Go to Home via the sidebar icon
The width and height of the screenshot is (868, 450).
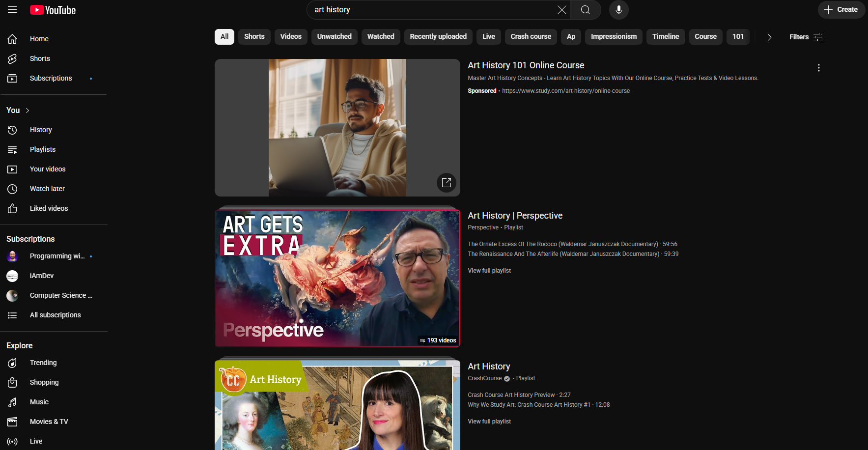pyautogui.click(x=12, y=39)
